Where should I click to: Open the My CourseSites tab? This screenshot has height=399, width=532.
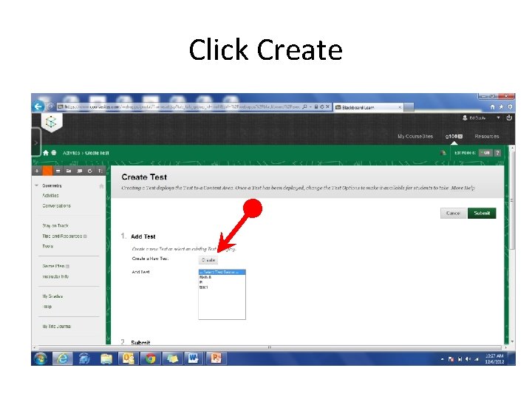click(415, 137)
